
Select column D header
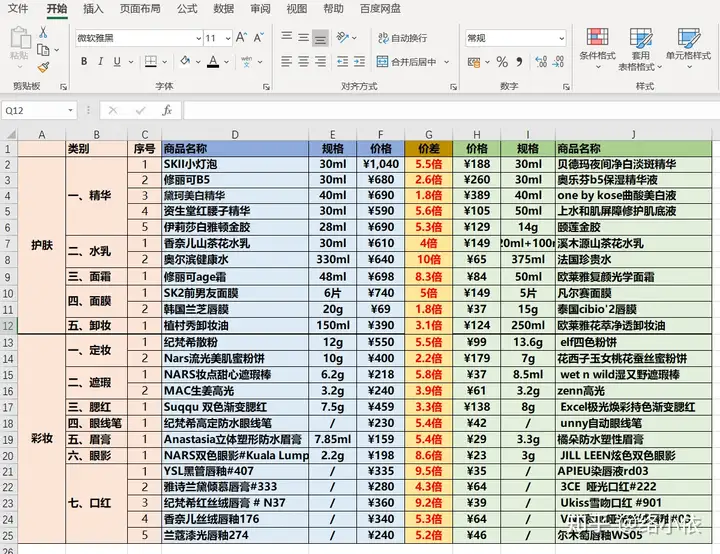point(235,134)
